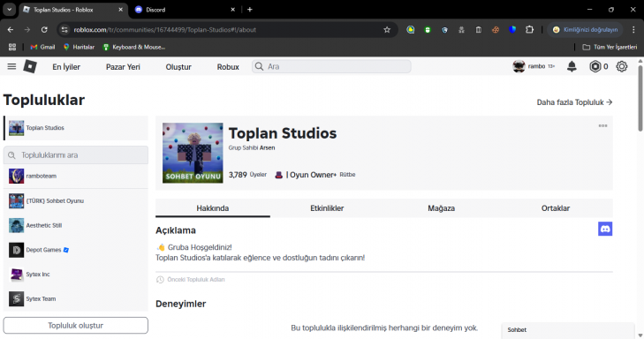Follow the Daha fazla Topluluk link

point(574,102)
